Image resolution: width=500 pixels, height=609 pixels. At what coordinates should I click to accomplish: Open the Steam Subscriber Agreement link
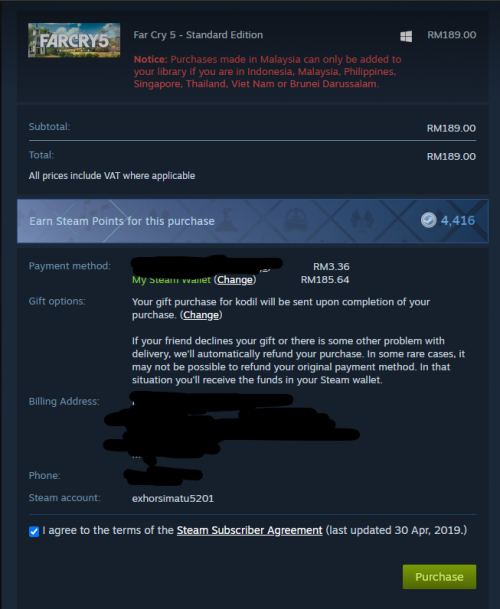(x=249, y=530)
